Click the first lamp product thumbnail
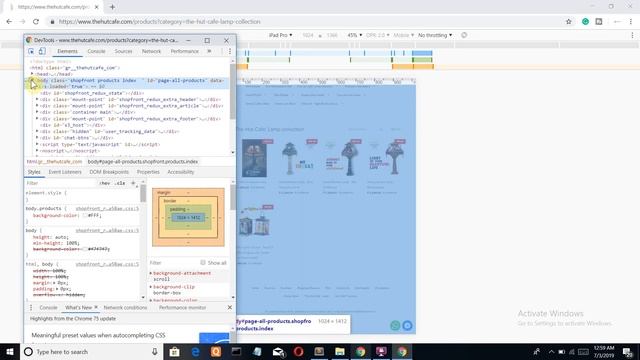The image size is (640, 360). click(x=254, y=159)
